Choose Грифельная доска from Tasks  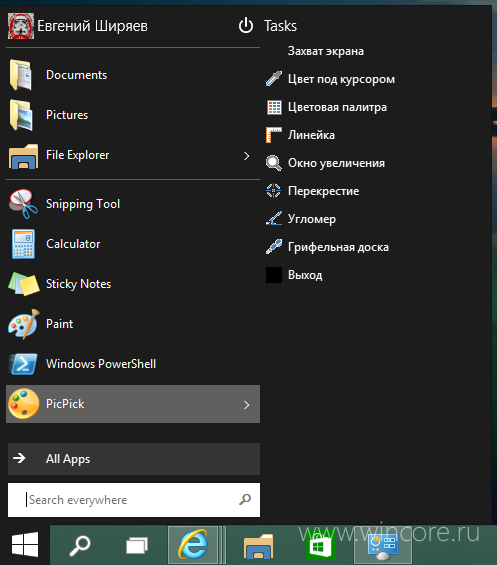click(x=338, y=247)
